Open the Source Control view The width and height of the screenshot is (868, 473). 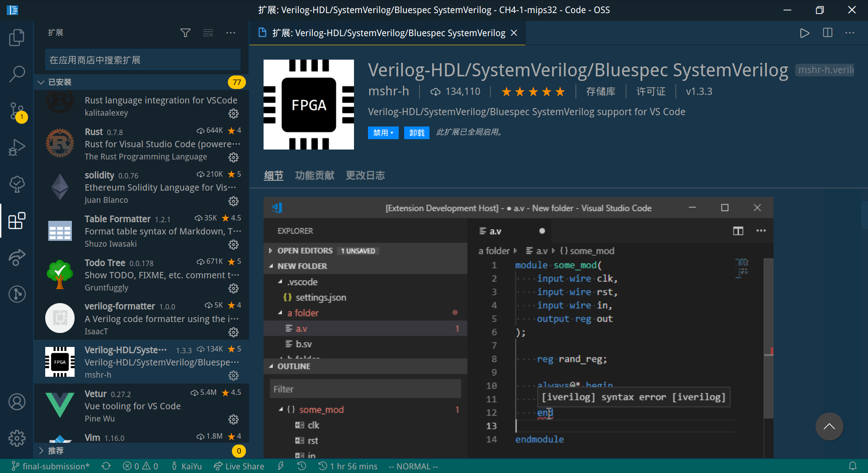click(x=17, y=111)
